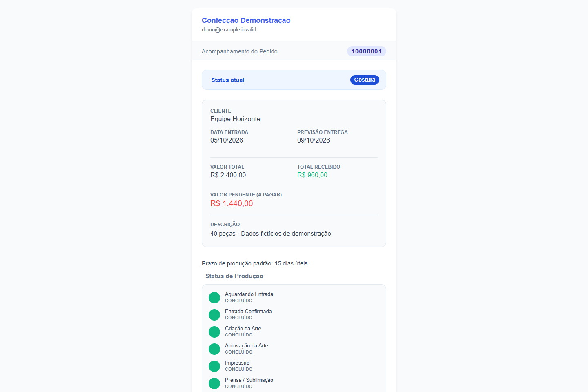
Task: Click the Acompanhamento do Pedido heading
Action: point(240,51)
